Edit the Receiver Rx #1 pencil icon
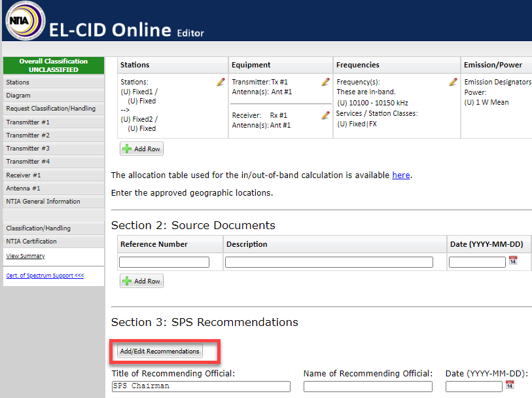The image size is (532, 398). coord(325,115)
